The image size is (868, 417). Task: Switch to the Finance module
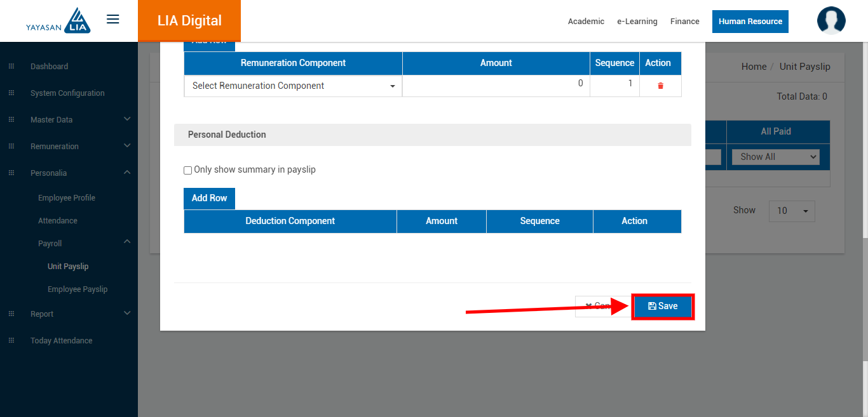coord(684,22)
